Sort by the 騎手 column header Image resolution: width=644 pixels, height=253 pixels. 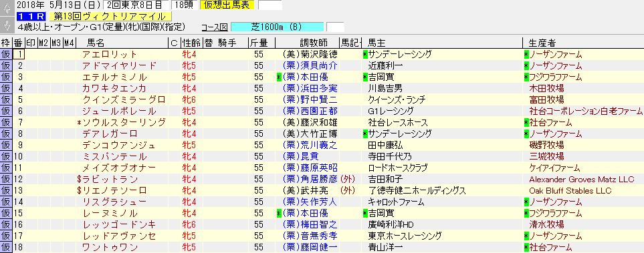coord(227,43)
